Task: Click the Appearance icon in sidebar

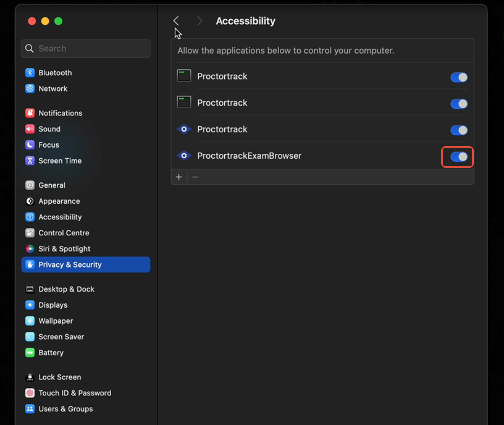Action: 30,201
